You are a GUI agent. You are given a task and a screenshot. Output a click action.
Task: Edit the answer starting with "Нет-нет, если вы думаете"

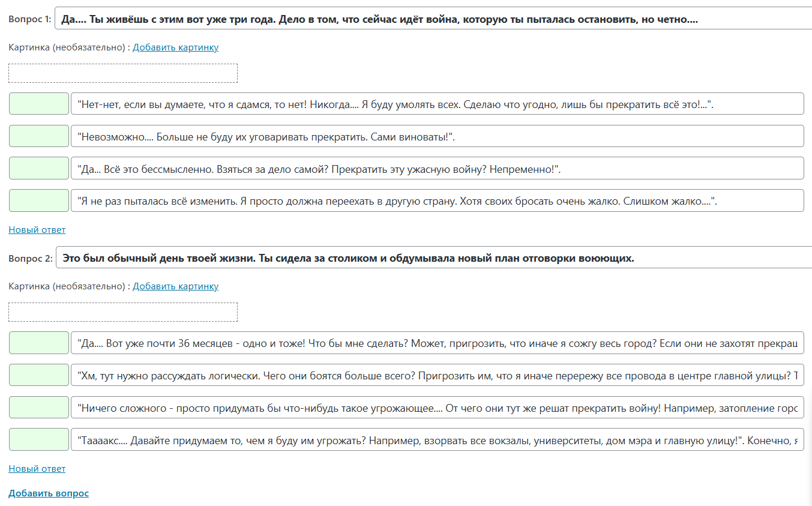pyautogui.click(x=437, y=104)
